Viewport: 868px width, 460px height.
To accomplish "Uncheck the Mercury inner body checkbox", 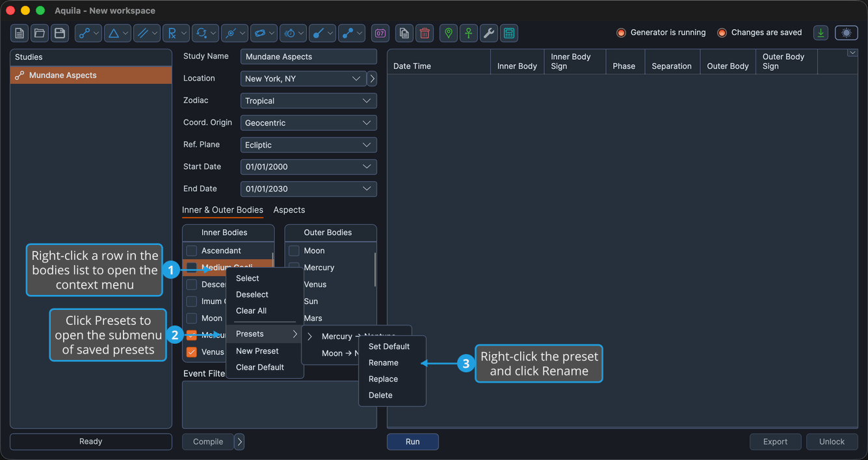I will [x=192, y=335].
